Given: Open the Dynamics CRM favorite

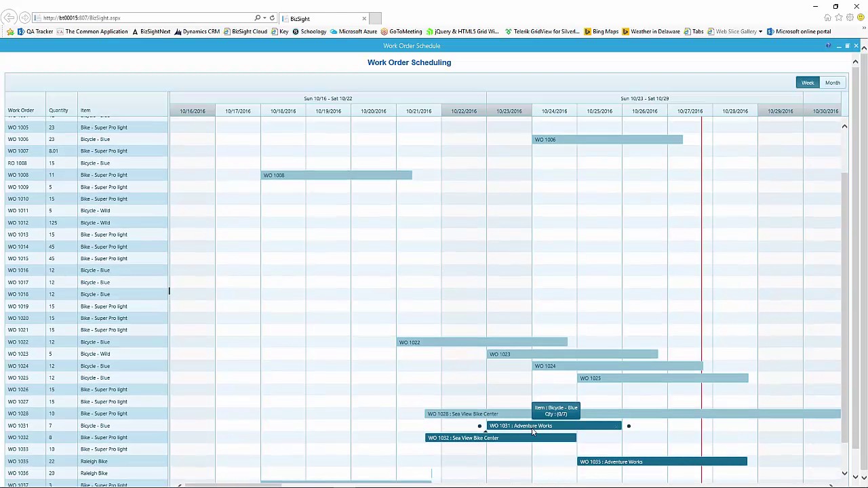Looking at the screenshot, I should coord(197,31).
